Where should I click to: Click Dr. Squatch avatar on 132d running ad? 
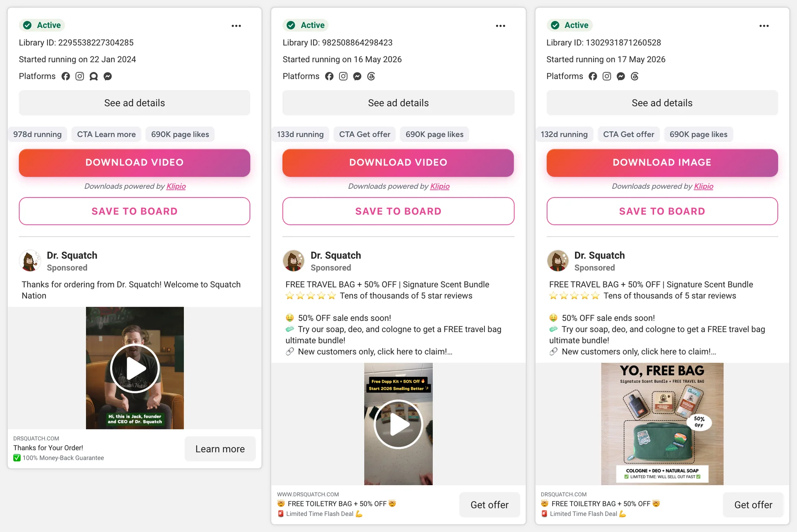[x=557, y=261]
